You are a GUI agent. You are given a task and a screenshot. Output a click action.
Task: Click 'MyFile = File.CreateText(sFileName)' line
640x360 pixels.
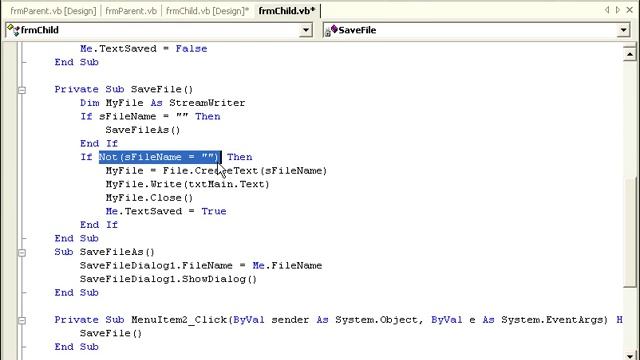pos(216,171)
